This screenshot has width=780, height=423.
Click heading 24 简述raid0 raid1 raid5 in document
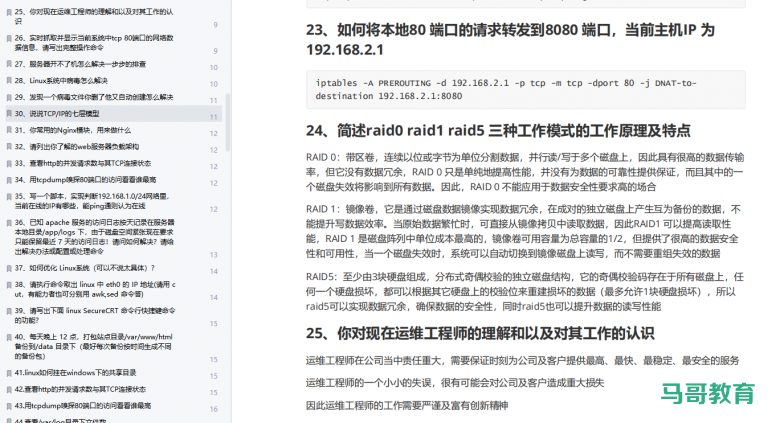(498, 130)
